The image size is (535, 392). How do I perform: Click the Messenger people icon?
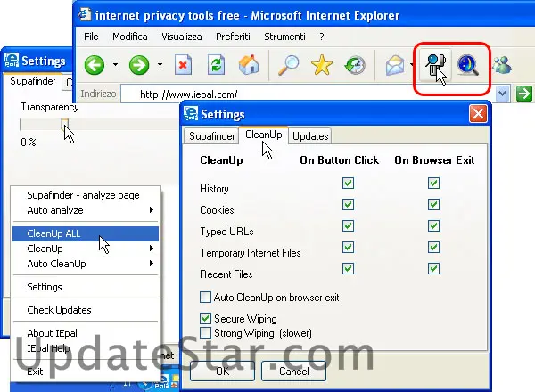(502, 65)
